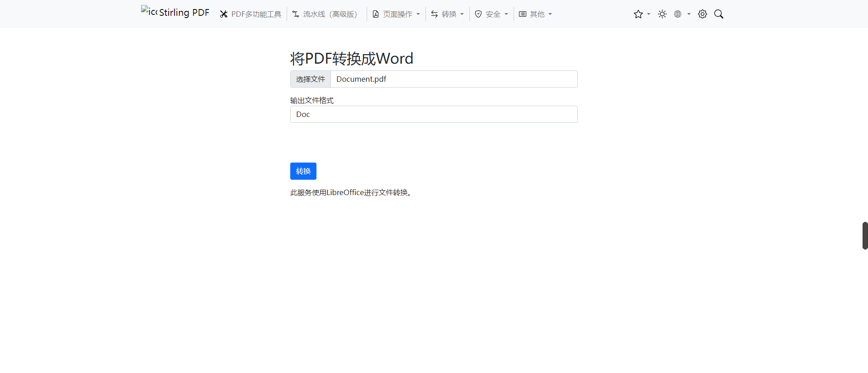Click the PDF多功能工具 scissors icon
The image size is (868, 373).
click(x=224, y=14)
